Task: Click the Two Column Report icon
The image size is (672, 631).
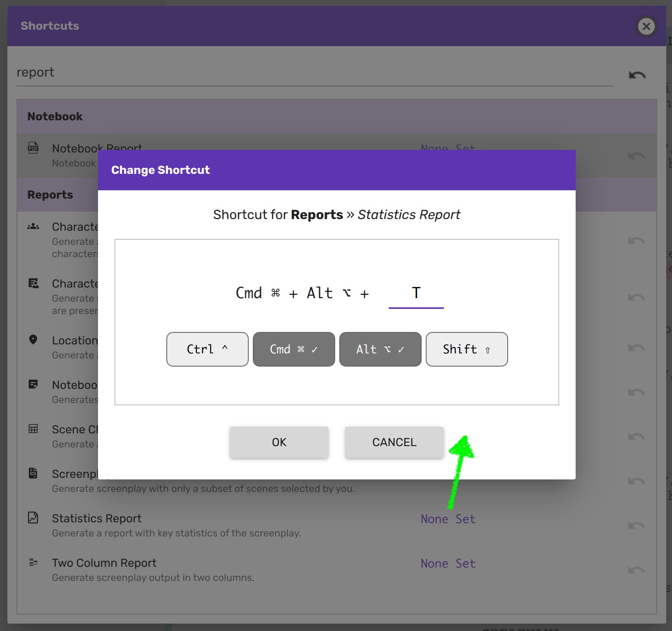Action: pyautogui.click(x=33, y=562)
